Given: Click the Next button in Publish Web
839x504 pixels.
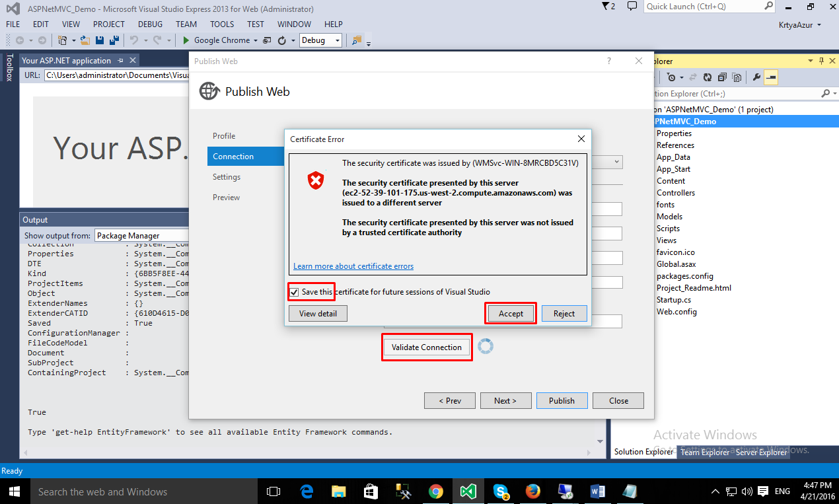Looking at the screenshot, I should (505, 400).
